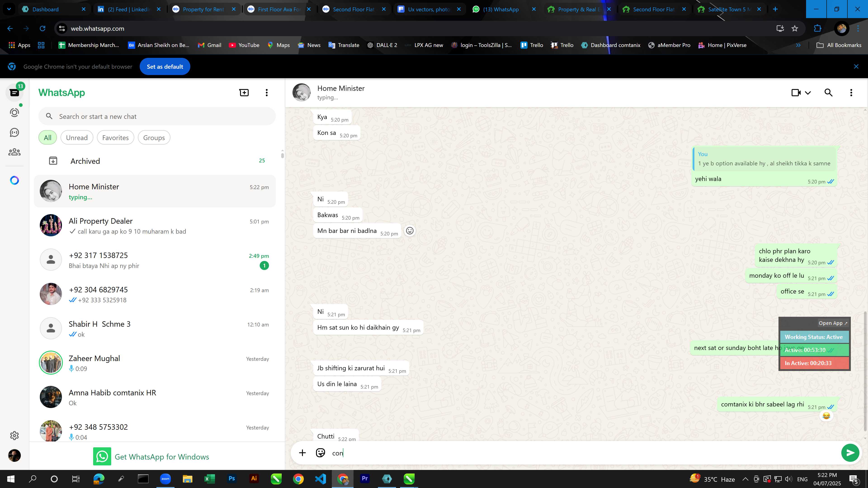Image resolution: width=868 pixels, height=488 pixels.
Task: Open the Status updates icon
Action: coord(14,113)
